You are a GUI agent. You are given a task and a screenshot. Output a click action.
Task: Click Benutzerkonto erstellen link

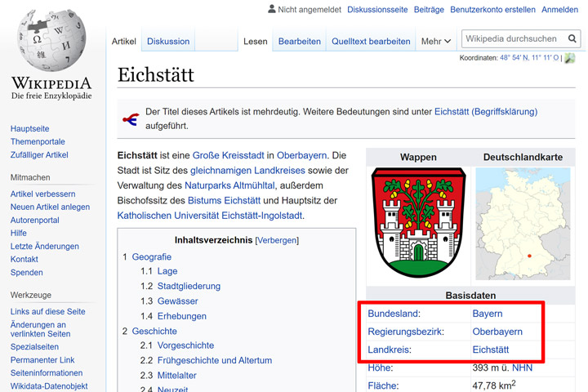492,10
